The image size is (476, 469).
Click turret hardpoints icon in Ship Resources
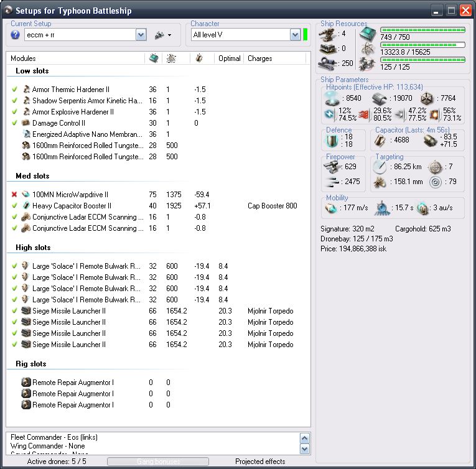coord(327,34)
